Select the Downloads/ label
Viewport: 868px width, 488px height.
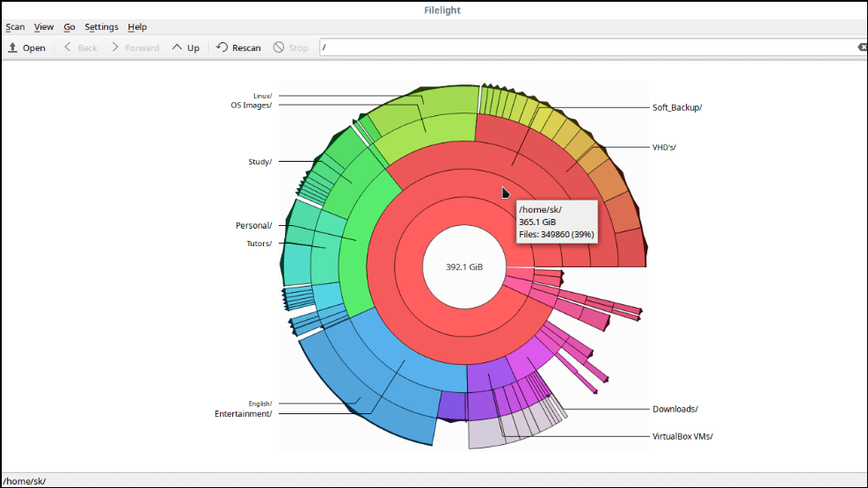coord(675,409)
